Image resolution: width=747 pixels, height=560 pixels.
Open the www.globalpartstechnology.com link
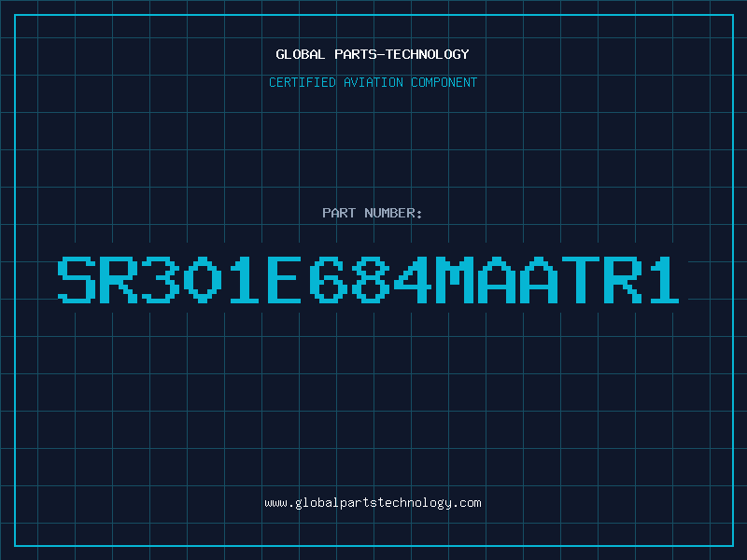click(x=373, y=503)
